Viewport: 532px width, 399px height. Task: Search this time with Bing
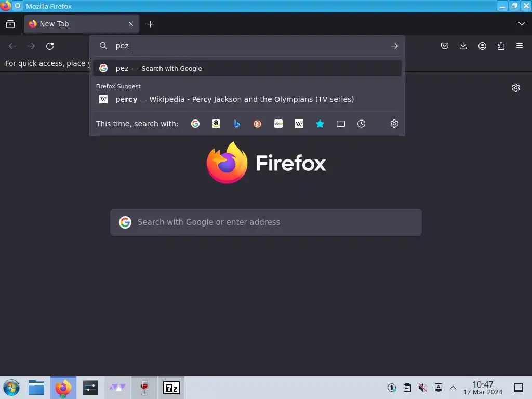[237, 124]
